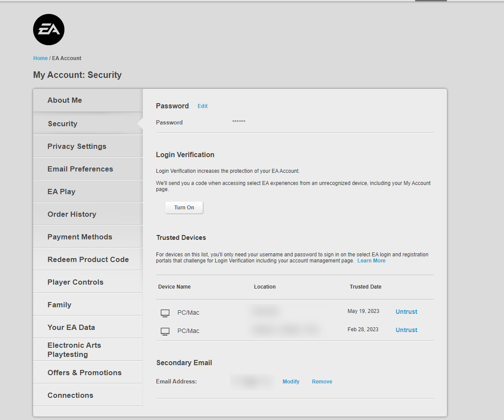The image size is (504, 420).
Task: Select Redeem Product Code tab
Action: 88,259
